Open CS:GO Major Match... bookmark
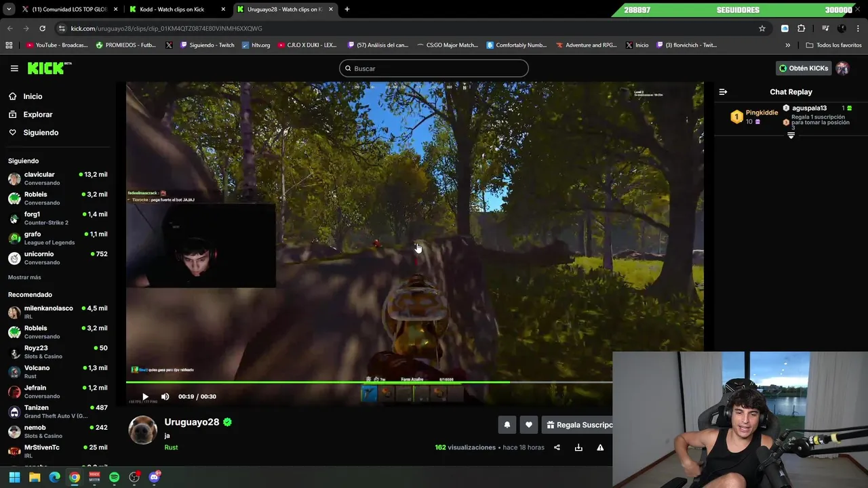The height and width of the screenshot is (488, 868). (446, 45)
